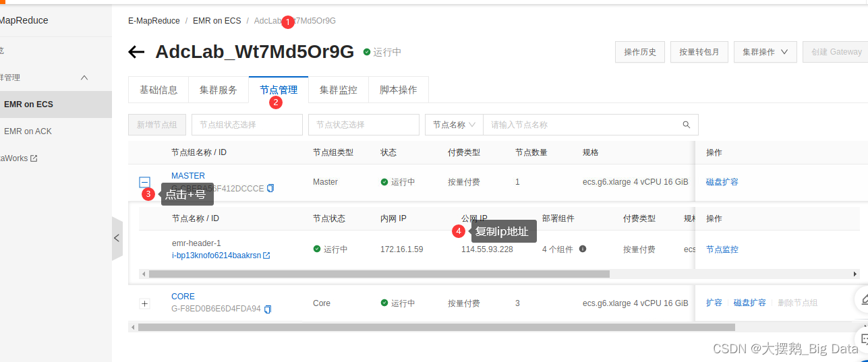Click the cluster title AdcLab_Wt7Md5Or9G
The height and width of the screenshot is (362, 868).
pyautogui.click(x=254, y=52)
